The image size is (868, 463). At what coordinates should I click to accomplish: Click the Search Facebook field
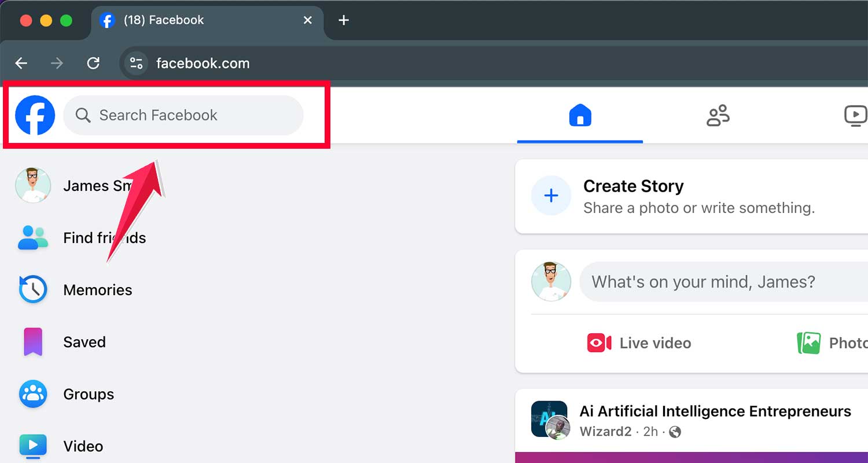[183, 115]
